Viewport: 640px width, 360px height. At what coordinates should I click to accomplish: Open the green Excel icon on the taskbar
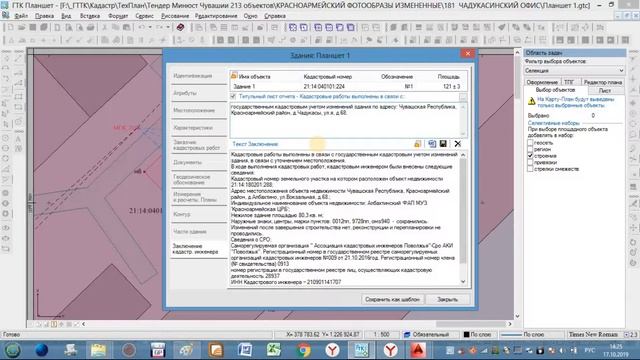tap(274, 350)
